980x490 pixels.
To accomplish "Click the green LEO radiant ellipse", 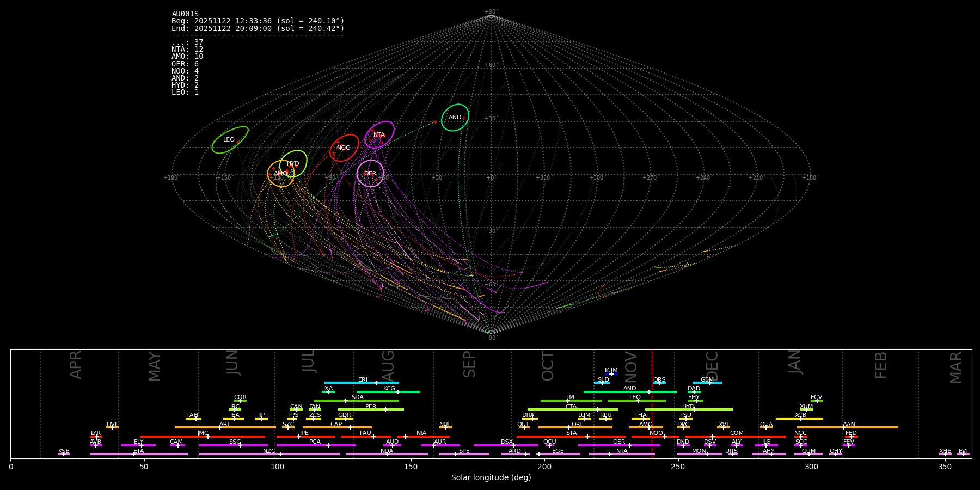I will [230, 140].
